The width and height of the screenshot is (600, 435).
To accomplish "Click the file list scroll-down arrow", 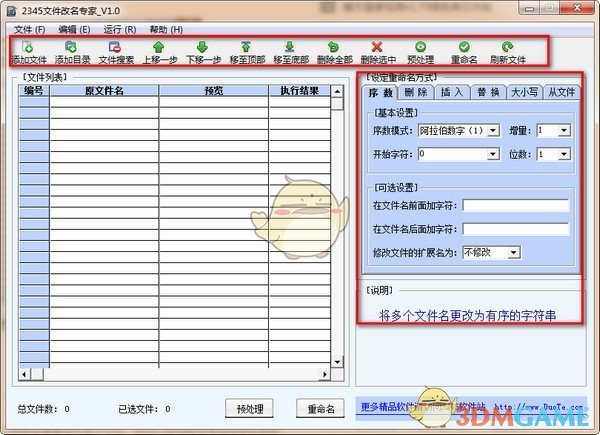I will click(x=337, y=362).
